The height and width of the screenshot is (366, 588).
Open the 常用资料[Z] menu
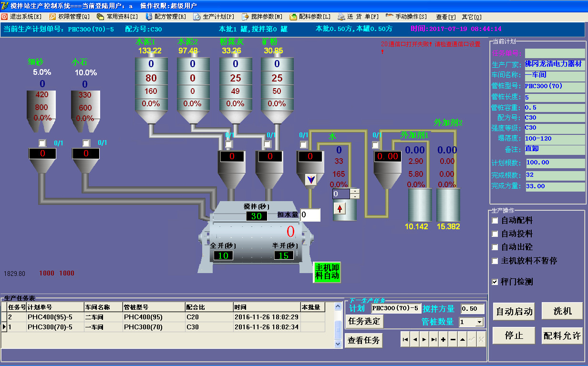click(118, 17)
